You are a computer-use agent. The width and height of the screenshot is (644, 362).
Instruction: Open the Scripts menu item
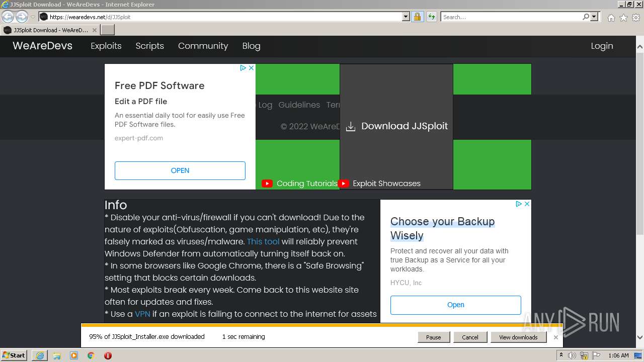pos(150,46)
